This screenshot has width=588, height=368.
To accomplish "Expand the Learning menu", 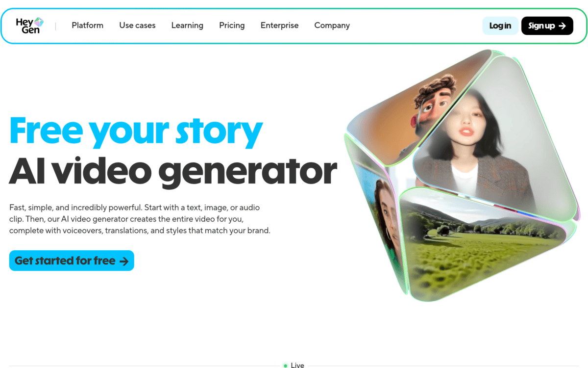I will [187, 26].
